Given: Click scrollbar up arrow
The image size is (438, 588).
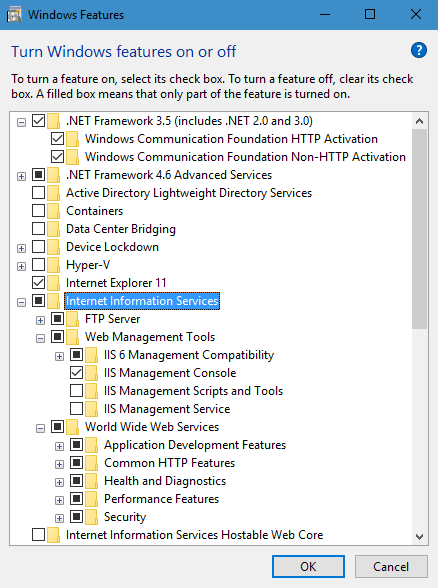Looking at the screenshot, I should pos(420,121).
